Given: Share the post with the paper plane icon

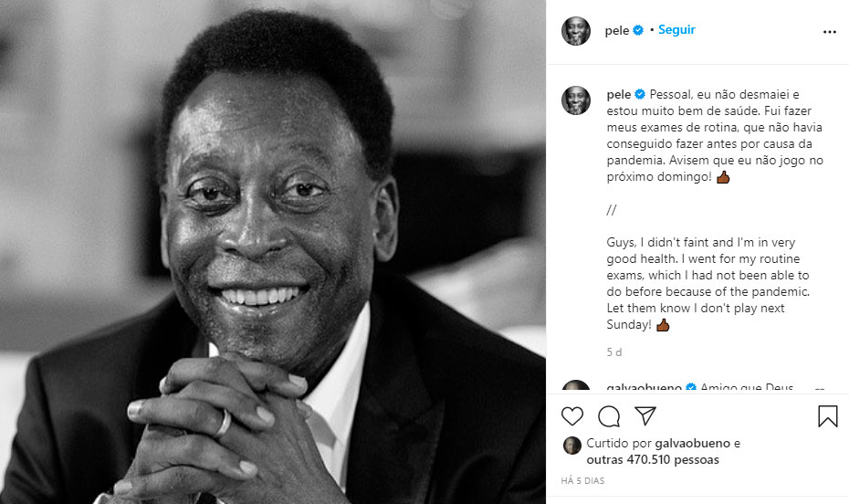Looking at the screenshot, I should (645, 416).
